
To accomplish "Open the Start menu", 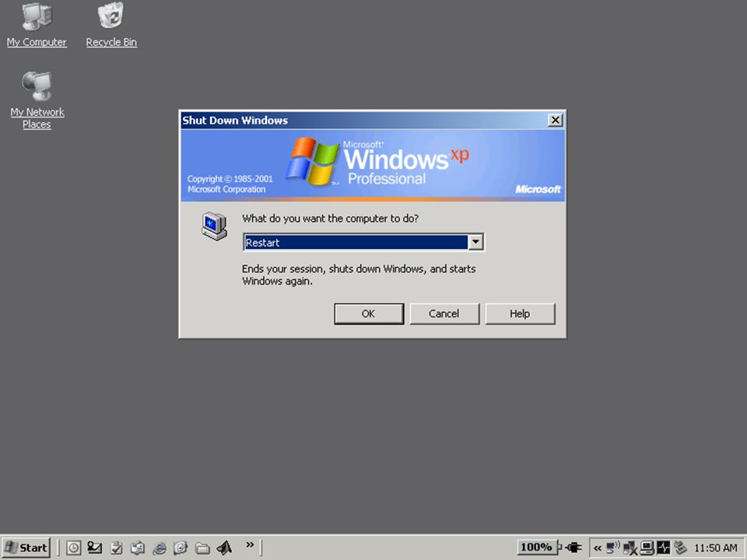I will coord(26,548).
